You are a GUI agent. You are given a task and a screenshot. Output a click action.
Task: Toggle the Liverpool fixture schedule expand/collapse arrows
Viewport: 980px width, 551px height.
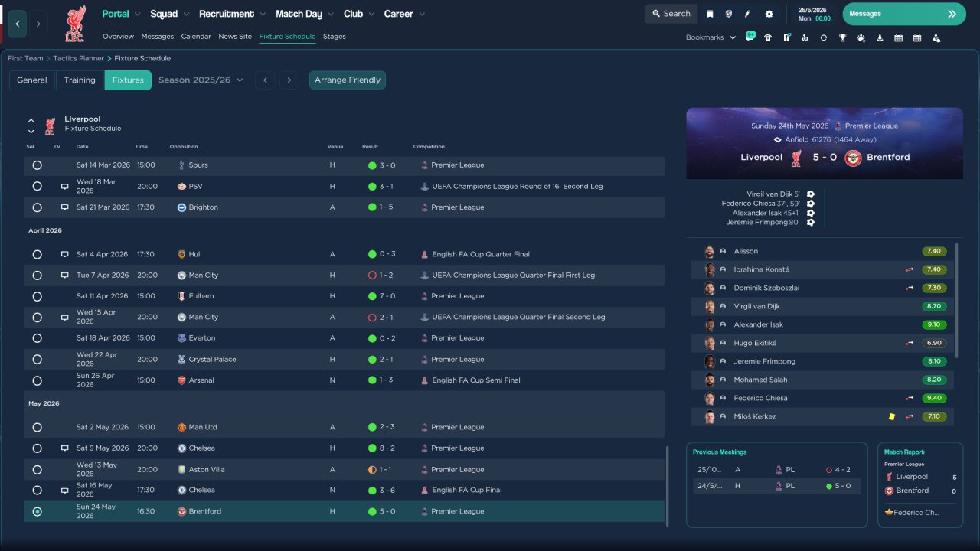click(31, 126)
